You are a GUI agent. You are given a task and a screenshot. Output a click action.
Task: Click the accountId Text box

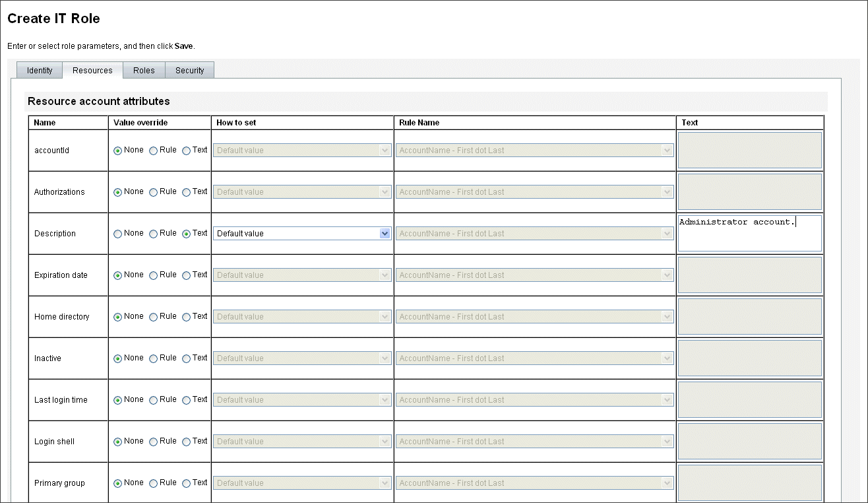click(x=750, y=150)
